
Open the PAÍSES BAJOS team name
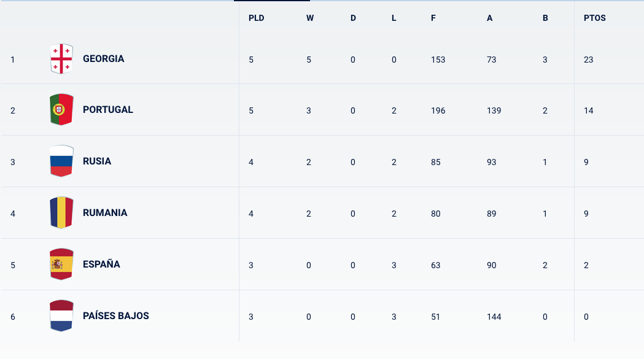coord(116,316)
